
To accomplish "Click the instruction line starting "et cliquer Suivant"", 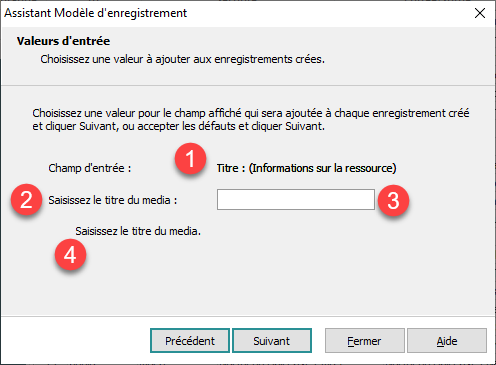I will (x=179, y=126).
